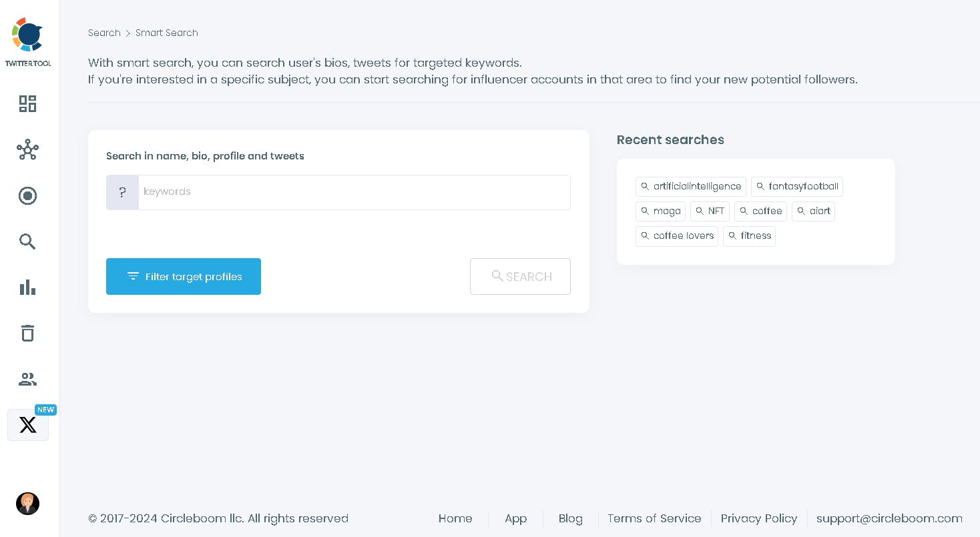The image size is (980, 537).
Task: Select the recent search tag reading only coffee
Action: [x=760, y=211]
